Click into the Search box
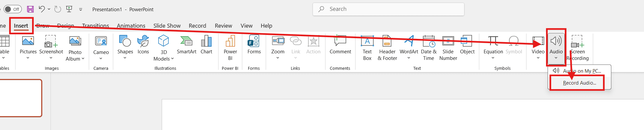The height and width of the screenshot is (130, 644). click(388, 9)
